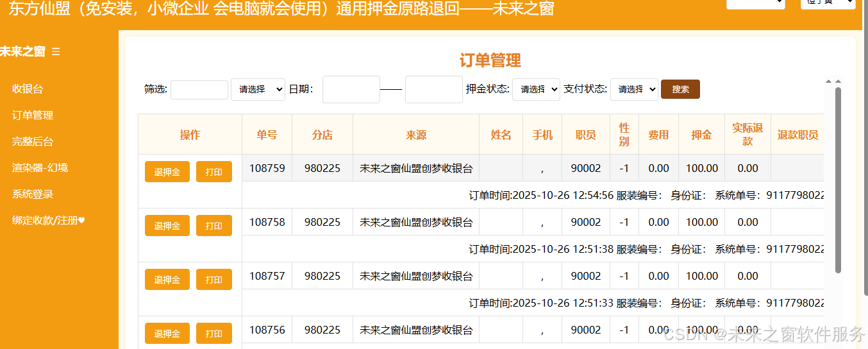Open the 收银台 sidebar menu item

(x=28, y=89)
